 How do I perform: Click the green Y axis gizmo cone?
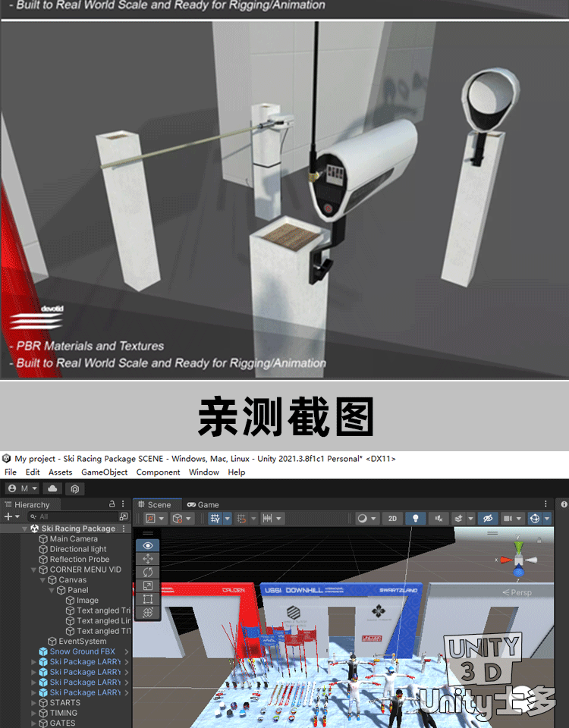(x=518, y=547)
